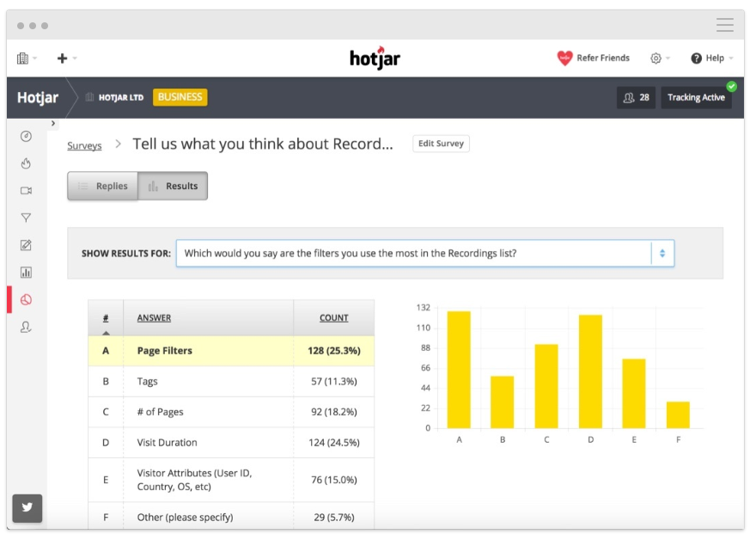Click yellow bar A in chart
The height and width of the screenshot is (540, 756).
point(459,370)
